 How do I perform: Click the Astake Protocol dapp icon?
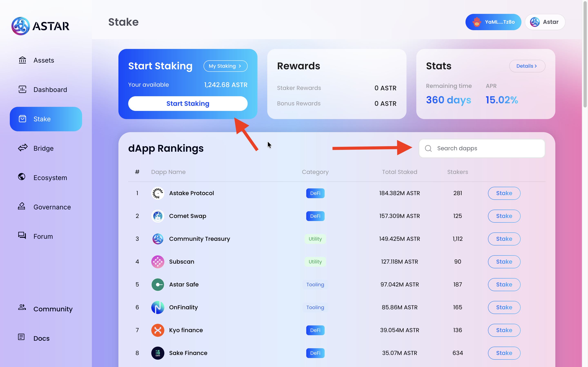[158, 193]
